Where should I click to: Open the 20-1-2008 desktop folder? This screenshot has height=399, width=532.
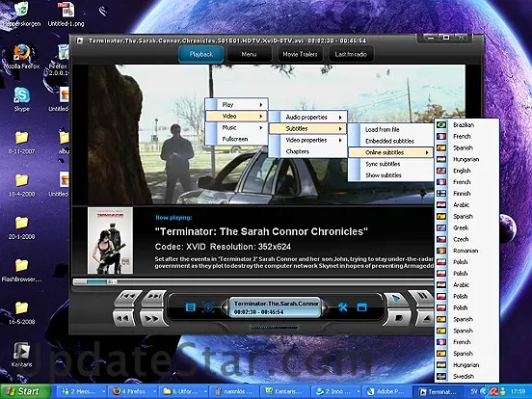pos(22,228)
